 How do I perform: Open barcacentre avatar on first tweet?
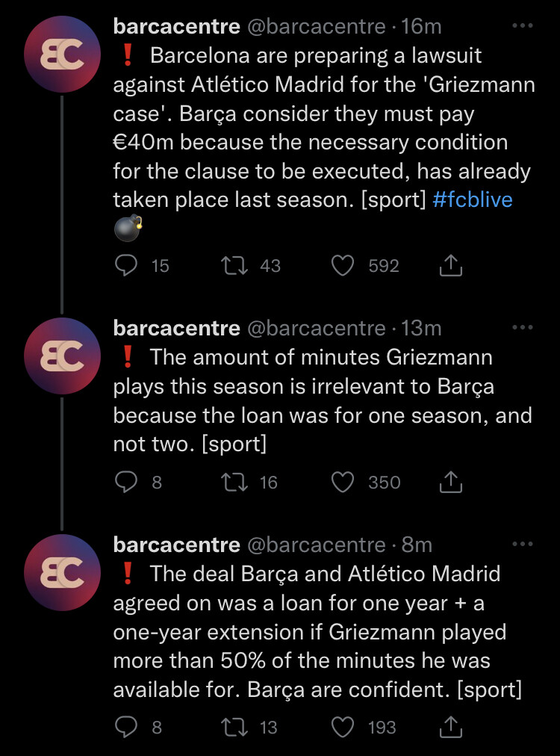[62, 57]
